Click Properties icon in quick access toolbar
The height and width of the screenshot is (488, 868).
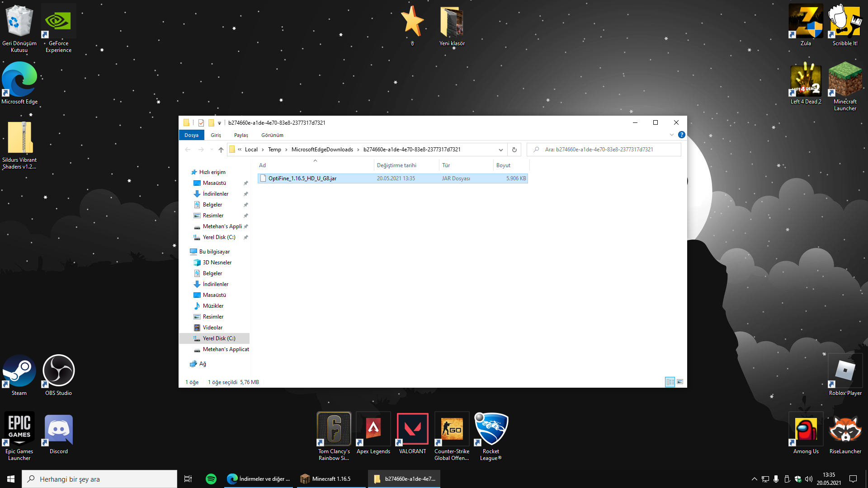(x=201, y=123)
